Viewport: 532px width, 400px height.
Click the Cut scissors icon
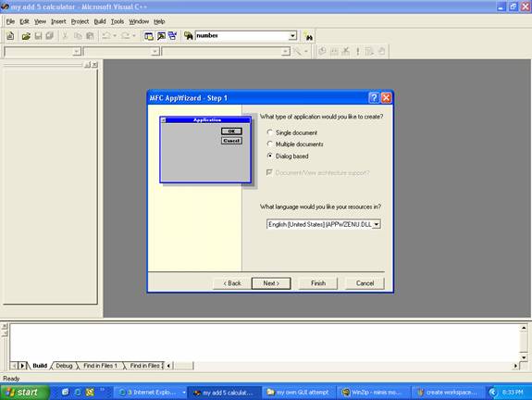click(x=65, y=36)
